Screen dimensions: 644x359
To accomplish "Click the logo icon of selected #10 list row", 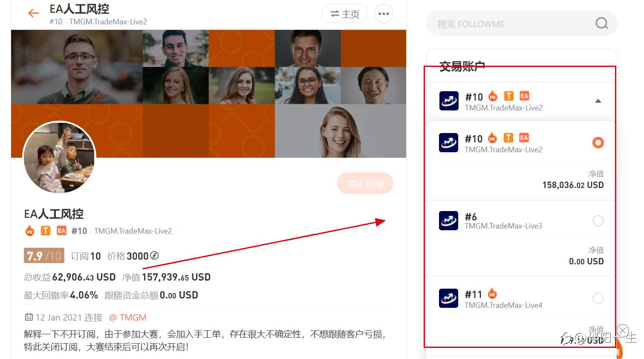I will 449,142.
